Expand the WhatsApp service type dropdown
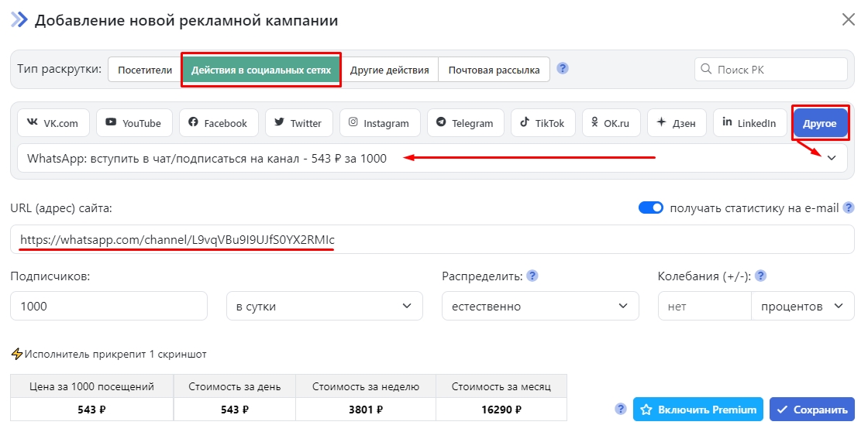The height and width of the screenshot is (432, 868). [x=831, y=158]
